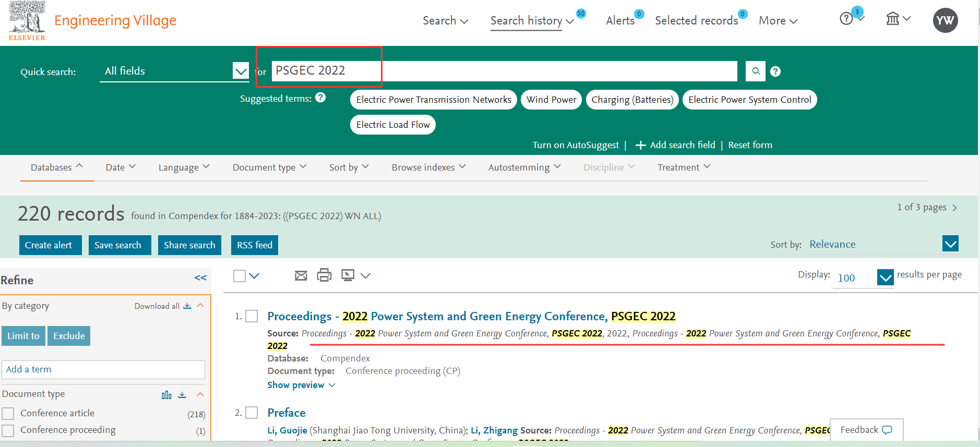Screen dimensions: 980x447
Task: Open the Language filter dropdown
Action: (184, 167)
